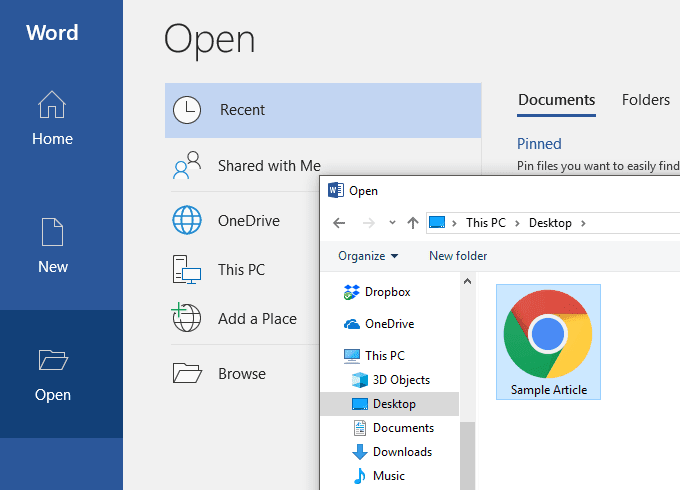Select the New document icon
The width and height of the screenshot is (680, 490).
pos(53,232)
